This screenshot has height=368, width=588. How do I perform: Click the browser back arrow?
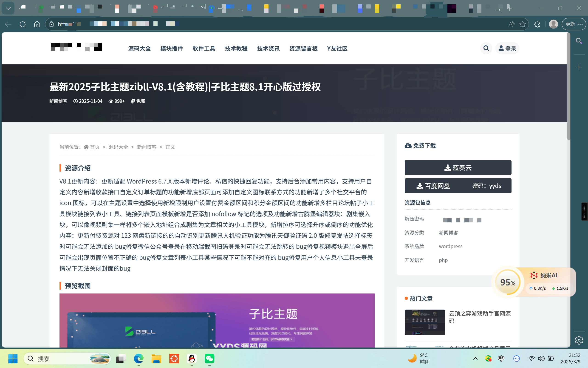click(x=8, y=24)
